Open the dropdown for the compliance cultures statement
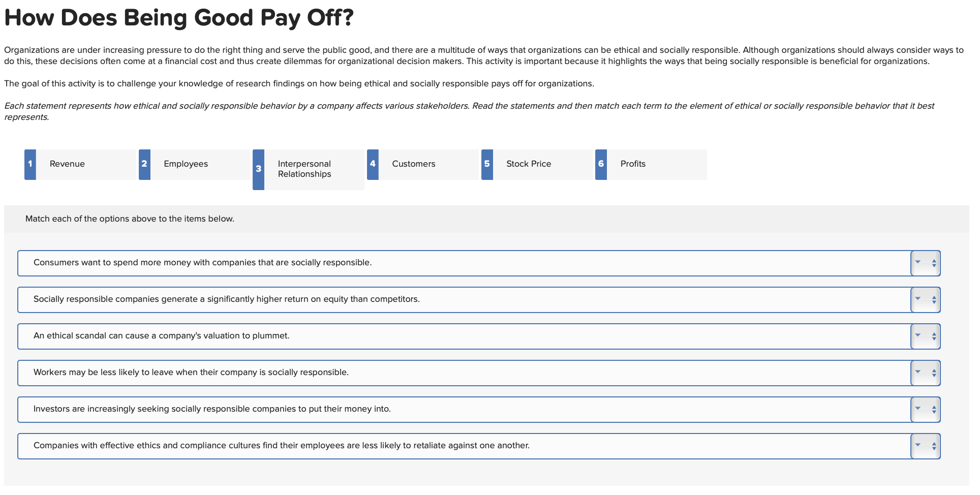The height and width of the screenshot is (495, 980). click(x=918, y=446)
